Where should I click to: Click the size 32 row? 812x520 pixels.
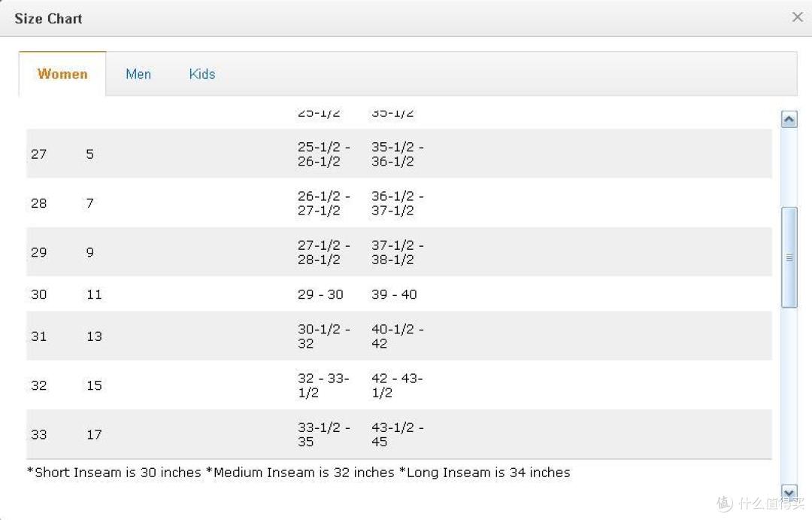[398, 385]
